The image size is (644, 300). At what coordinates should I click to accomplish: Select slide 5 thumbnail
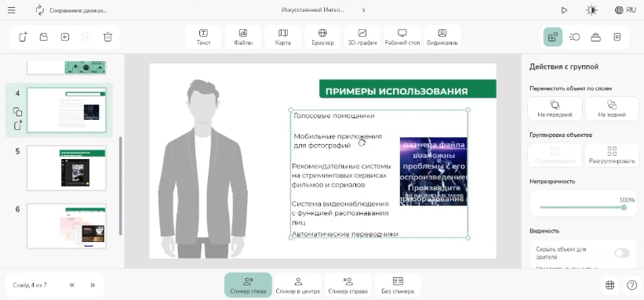tap(66, 168)
